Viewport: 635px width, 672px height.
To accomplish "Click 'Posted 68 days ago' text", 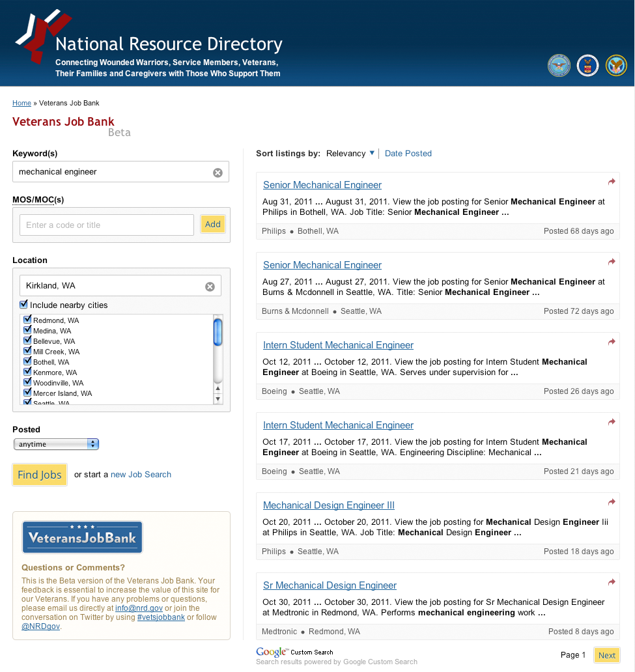I will pos(578,231).
